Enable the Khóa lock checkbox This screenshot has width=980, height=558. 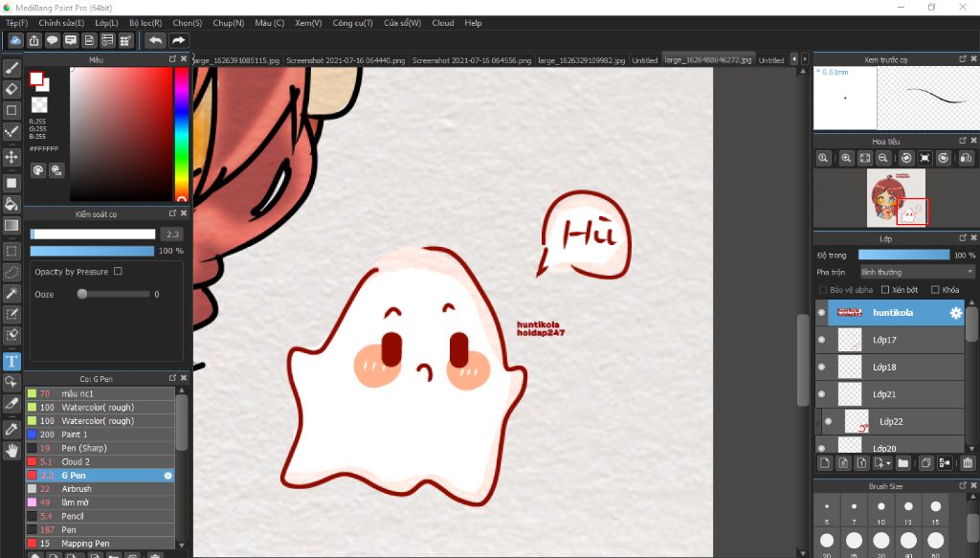(935, 290)
